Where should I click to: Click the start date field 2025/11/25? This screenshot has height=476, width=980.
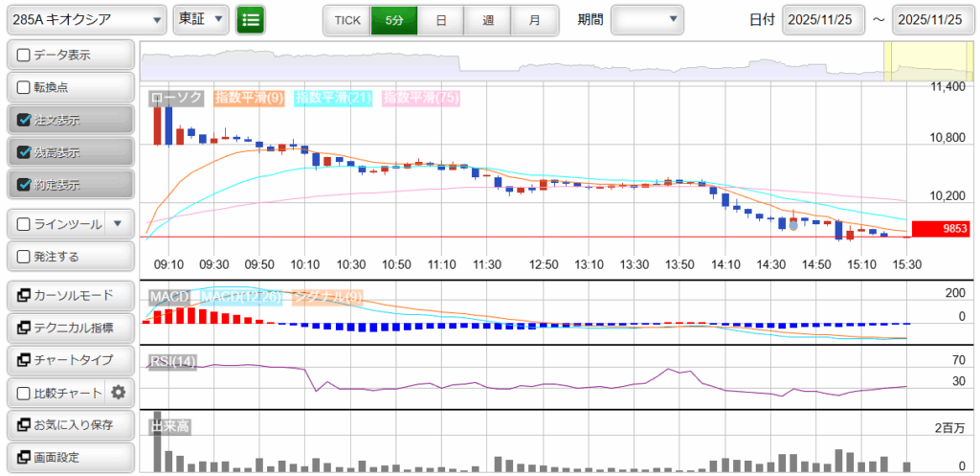click(823, 19)
